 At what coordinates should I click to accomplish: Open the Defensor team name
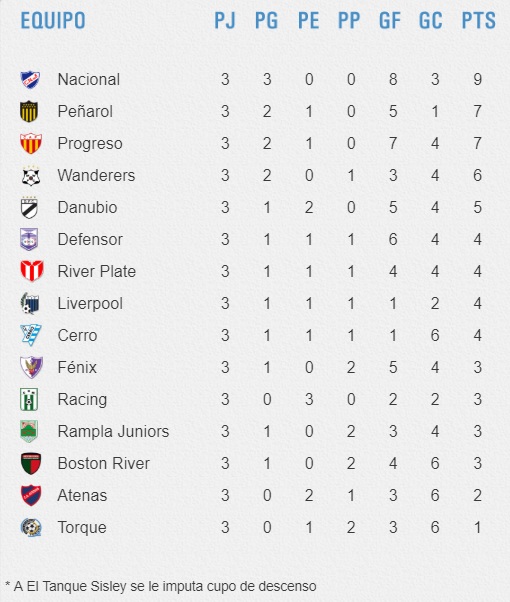coord(90,240)
